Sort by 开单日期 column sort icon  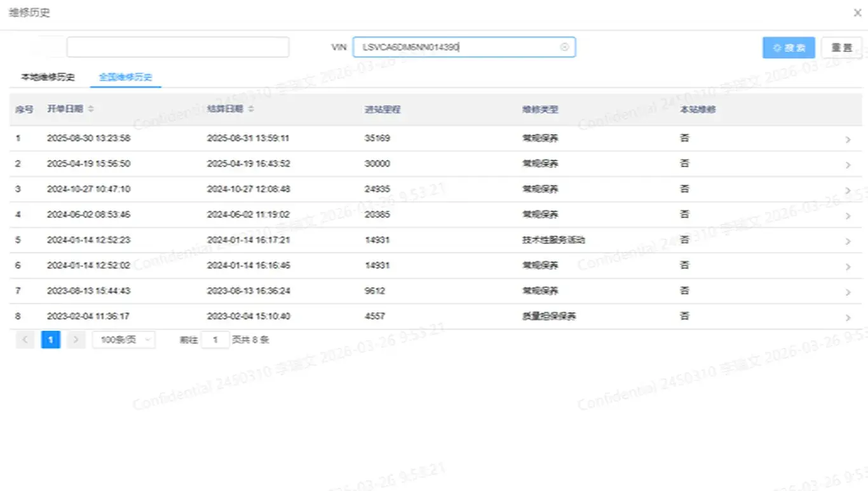(91, 109)
